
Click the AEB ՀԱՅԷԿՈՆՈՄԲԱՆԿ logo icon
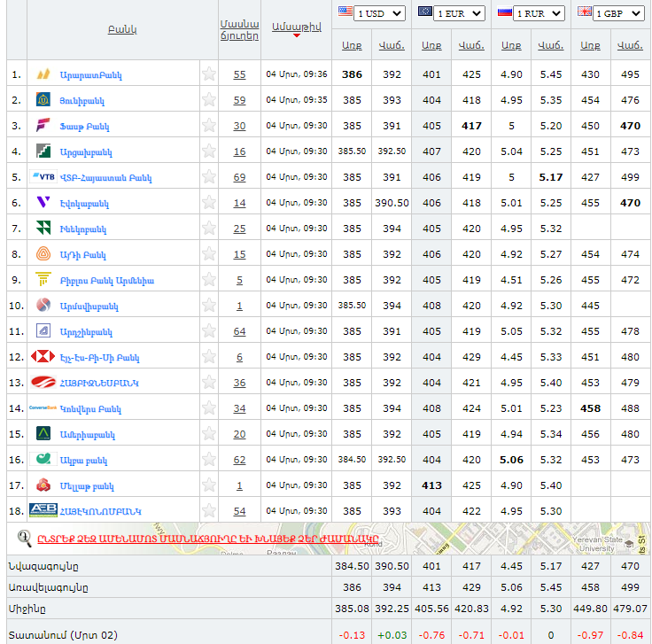pyautogui.click(x=43, y=510)
